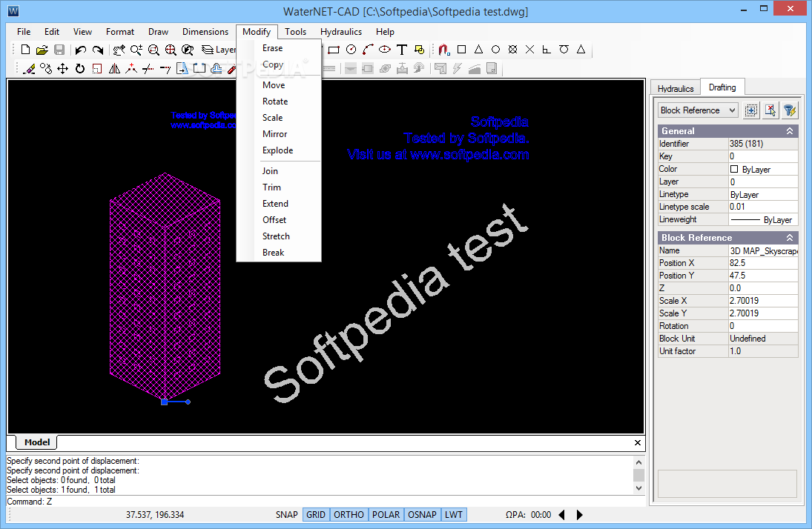Toggle LWT lineweight display
Screen dimensions: 812x529
click(454, 514)
